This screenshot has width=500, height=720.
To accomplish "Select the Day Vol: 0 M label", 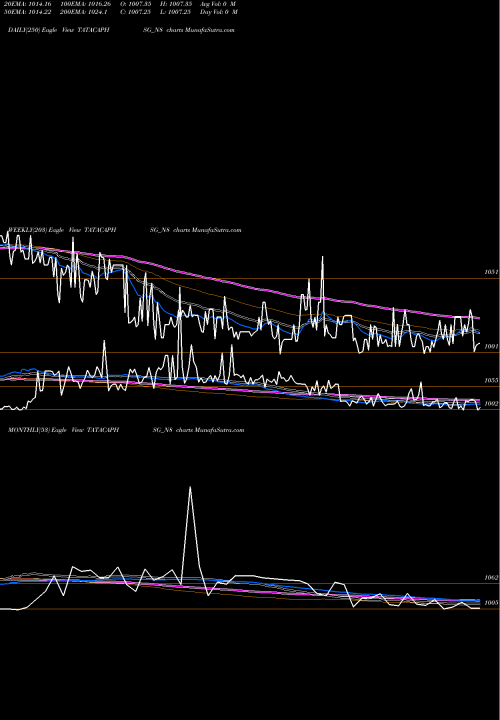I will [219, 12].
